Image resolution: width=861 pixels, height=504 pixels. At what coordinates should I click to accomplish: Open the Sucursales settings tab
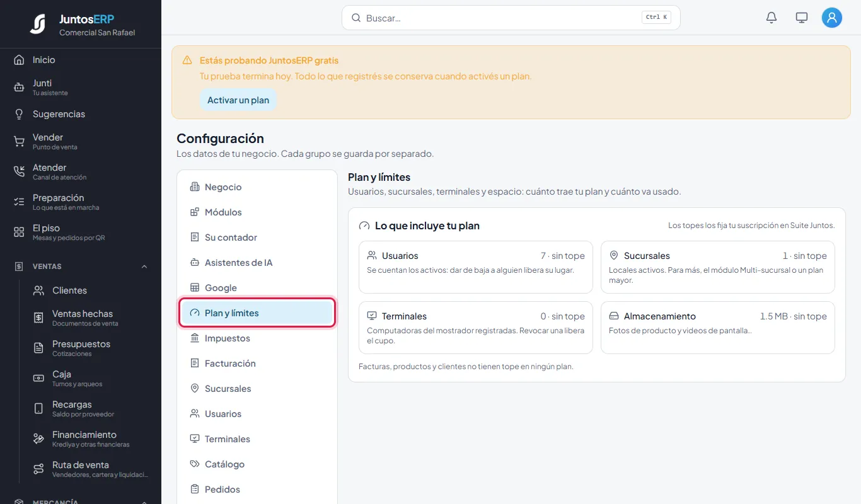[x=257, y=389]
